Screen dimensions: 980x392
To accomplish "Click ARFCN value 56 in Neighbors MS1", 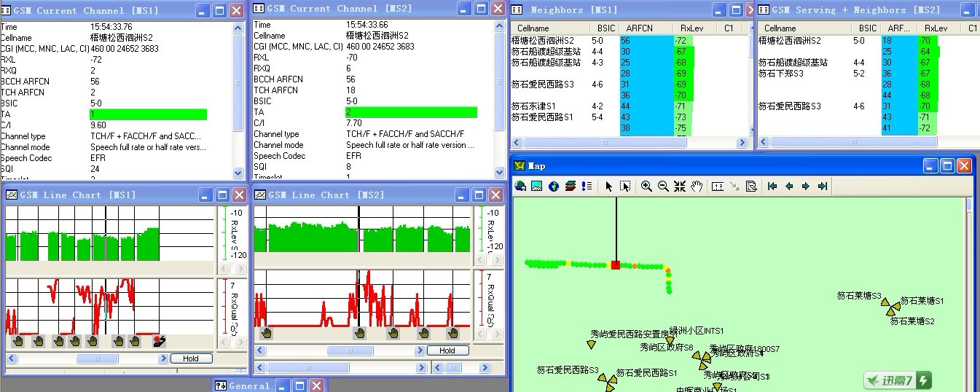I will coord(626,41).
